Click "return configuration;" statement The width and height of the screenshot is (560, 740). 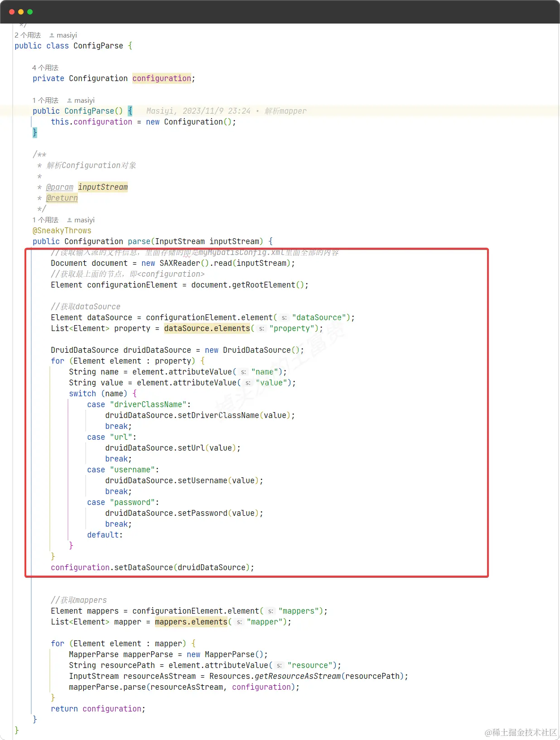[x=98, y=709]
